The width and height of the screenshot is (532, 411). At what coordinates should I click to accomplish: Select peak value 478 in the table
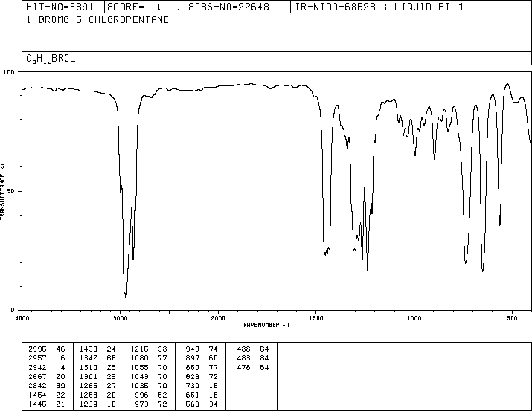(243, 367)
